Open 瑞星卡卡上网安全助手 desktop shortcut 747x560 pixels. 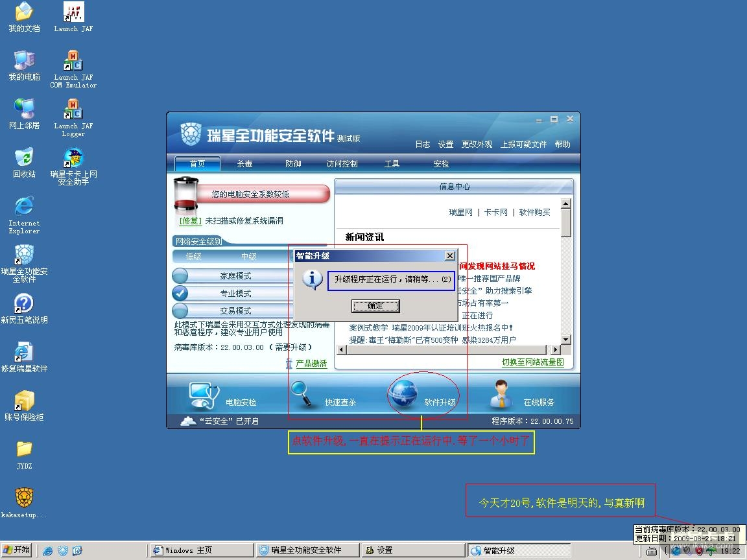73,166
